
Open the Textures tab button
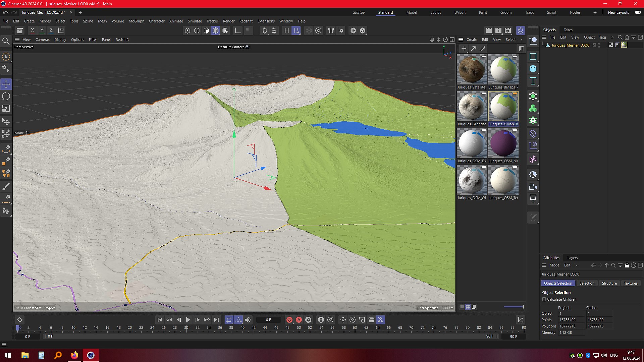pos(631,283)
